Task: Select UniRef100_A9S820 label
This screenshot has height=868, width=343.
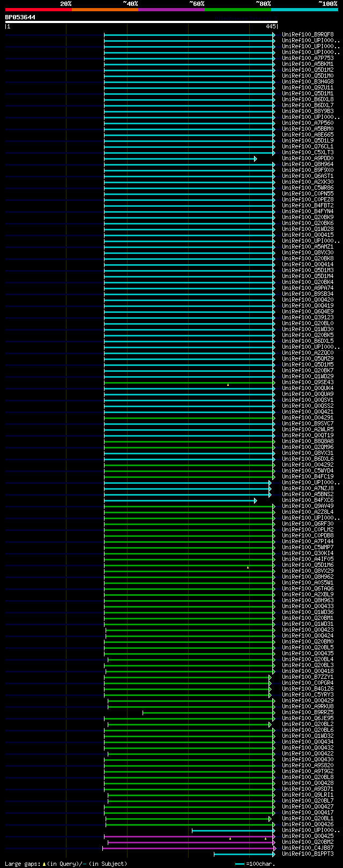Action: pos(308,765)
